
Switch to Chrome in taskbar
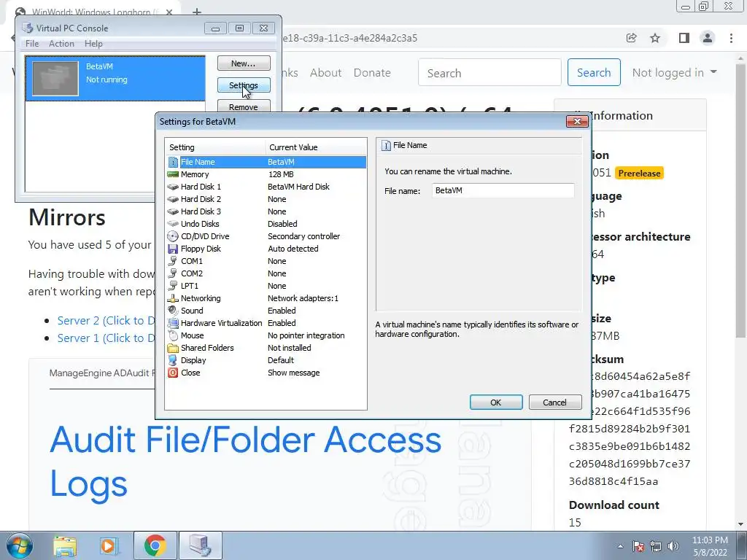coord(155,545)
